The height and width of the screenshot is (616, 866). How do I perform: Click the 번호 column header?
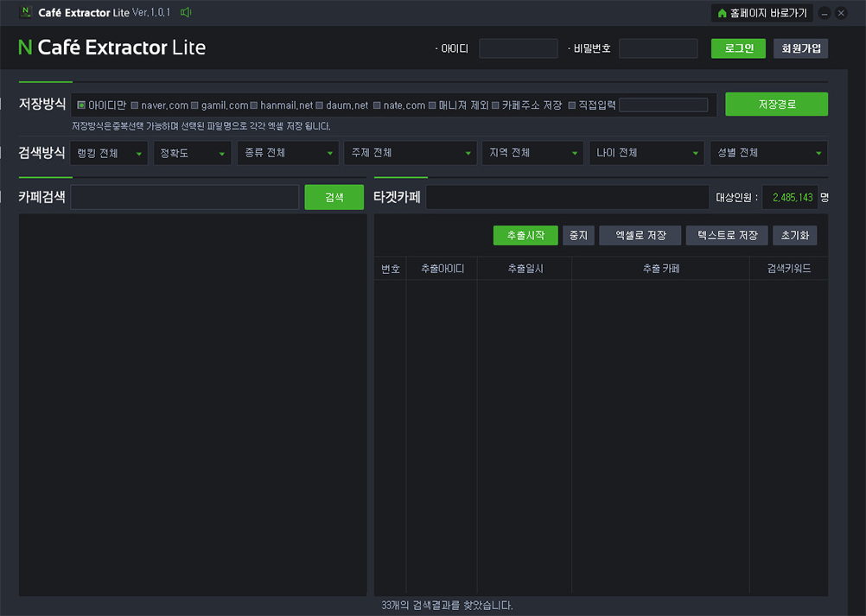coord(390,269)
